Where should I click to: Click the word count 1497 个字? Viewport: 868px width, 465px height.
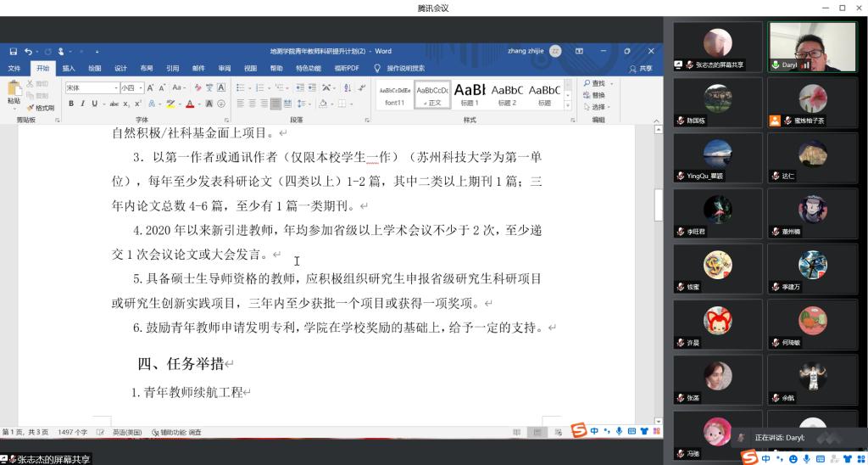[x=73, y=432]
